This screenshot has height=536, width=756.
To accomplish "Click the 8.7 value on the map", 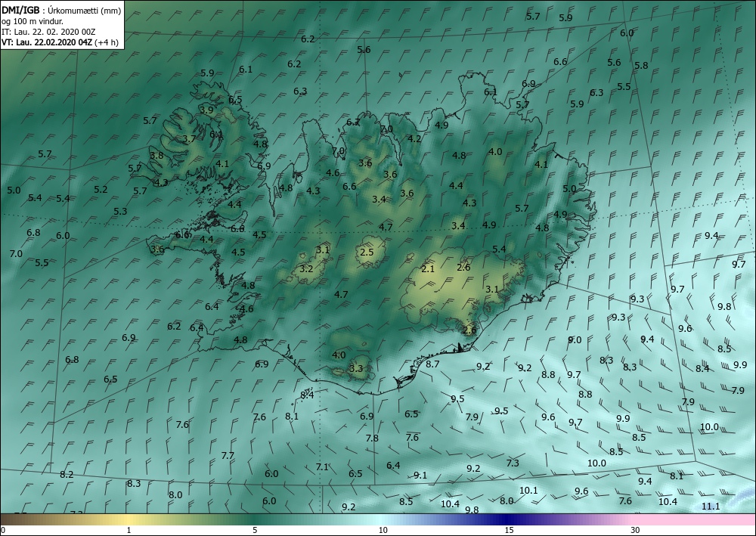I will [x=432, y=364].
